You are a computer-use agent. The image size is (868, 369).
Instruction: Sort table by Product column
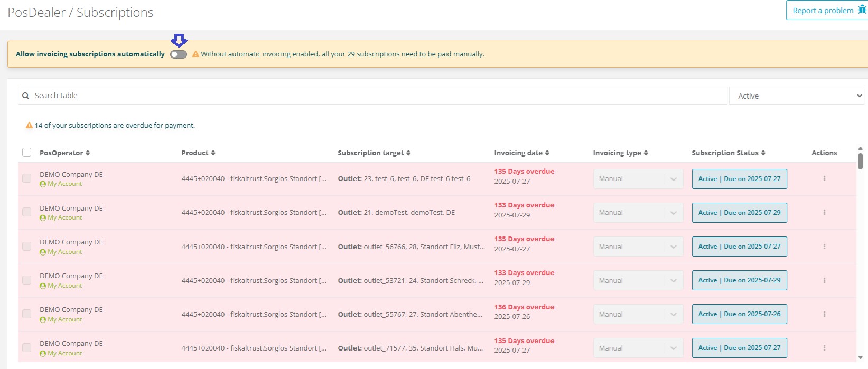(x=213, y=153)
